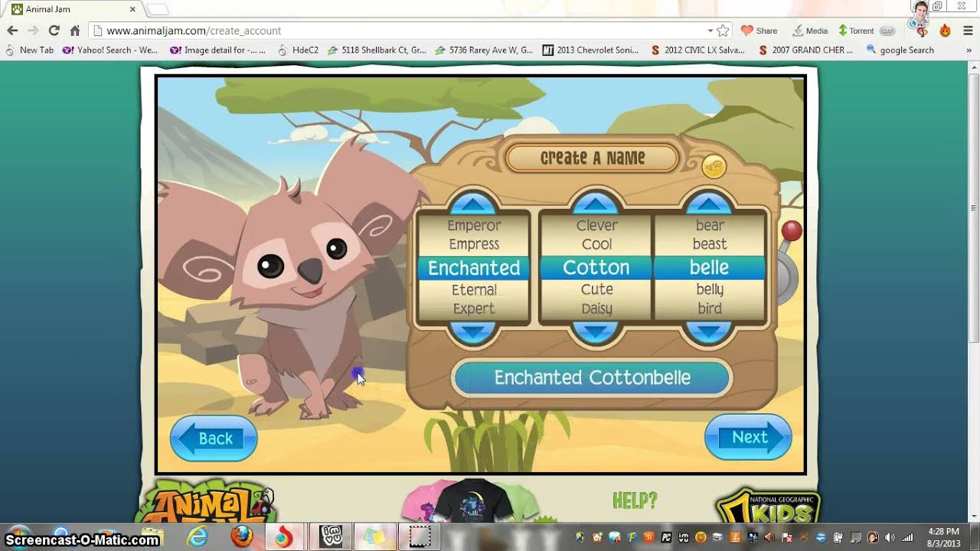
Task: Choose beast in the last name list
Action: 710,244
